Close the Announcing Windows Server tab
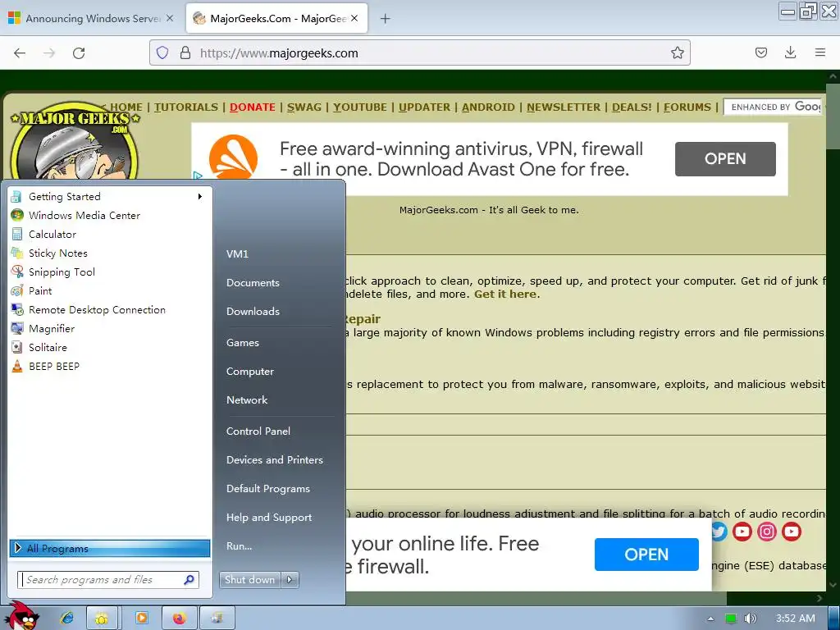 click(170, 18)
